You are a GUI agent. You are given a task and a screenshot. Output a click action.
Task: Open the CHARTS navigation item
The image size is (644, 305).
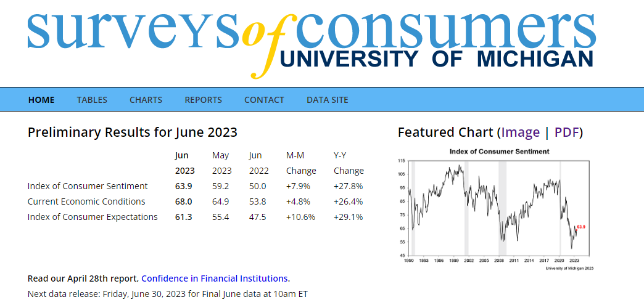click(x=146, y=100)
